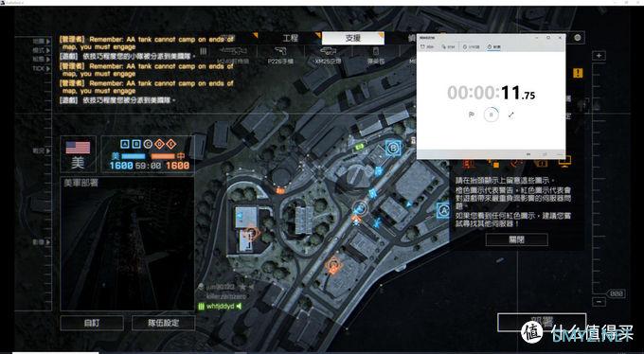Switch to the first tab in clock window

coord(427,47)
